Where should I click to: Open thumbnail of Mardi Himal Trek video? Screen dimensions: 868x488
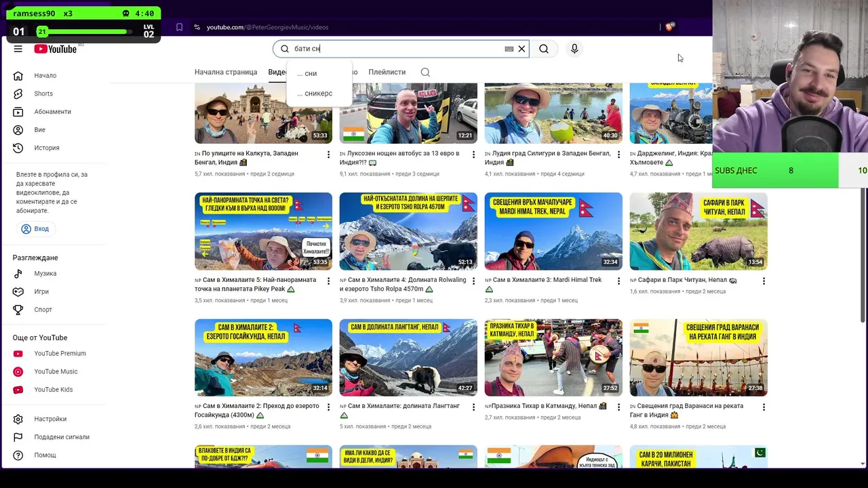[553, 231]
